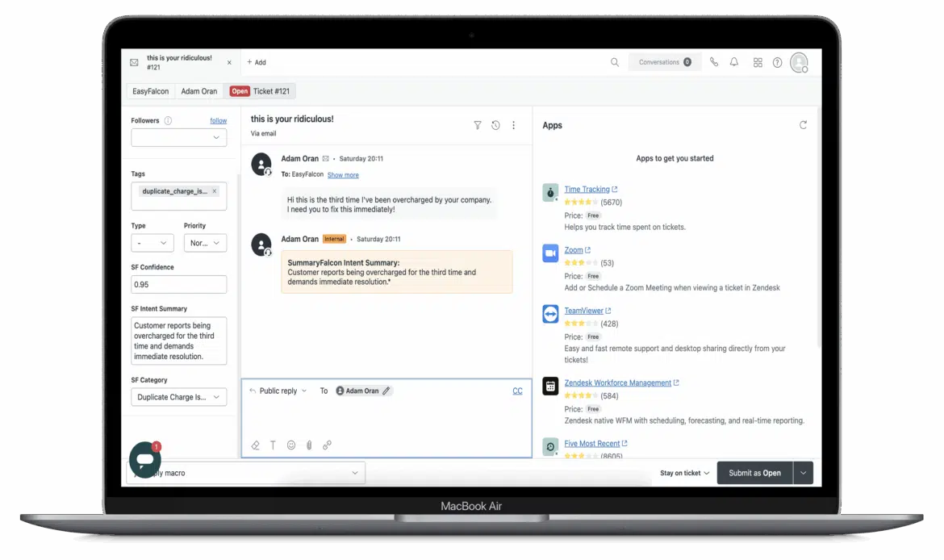Expand Submit as Open options arrow
Viewport: 944px width, 560px height.
[x=803, y=473]
